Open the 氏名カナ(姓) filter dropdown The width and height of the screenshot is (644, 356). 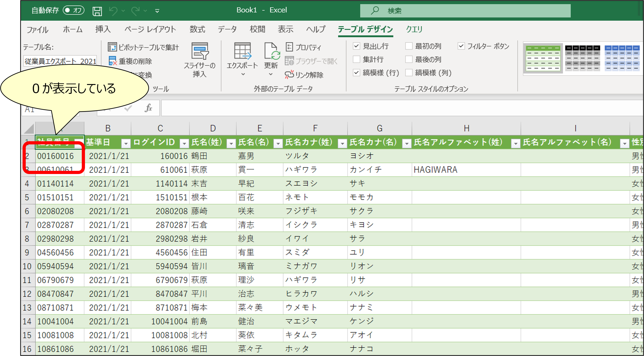pos(342,143)
